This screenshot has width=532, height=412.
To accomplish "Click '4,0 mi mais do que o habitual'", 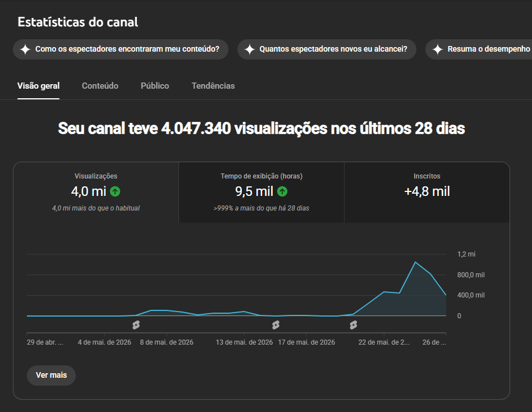I will [x=96, y=208].
